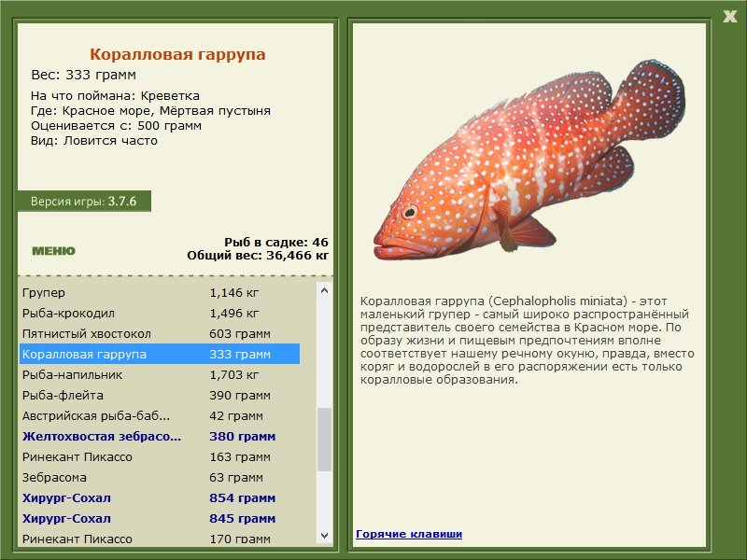
Task: Select the highlighted Коралловая гаррупа row
Action: point(160,354)
